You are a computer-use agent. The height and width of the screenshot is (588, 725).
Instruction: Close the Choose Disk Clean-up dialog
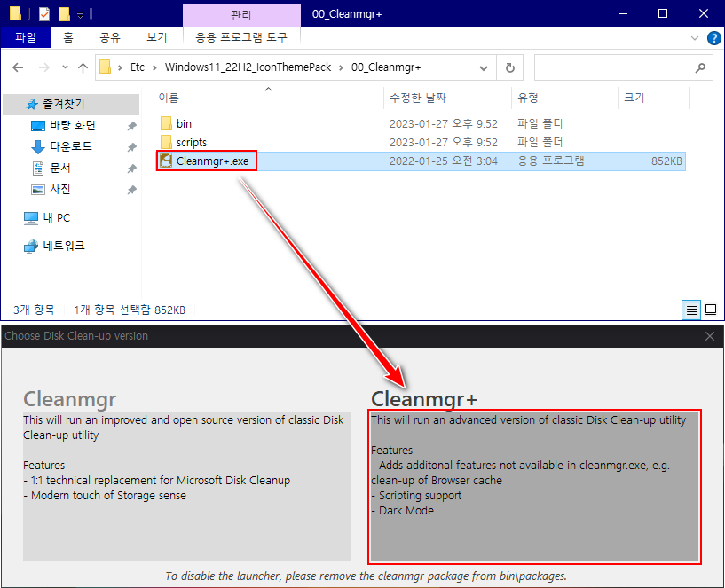pyautogui.click(x=710, y=336)
